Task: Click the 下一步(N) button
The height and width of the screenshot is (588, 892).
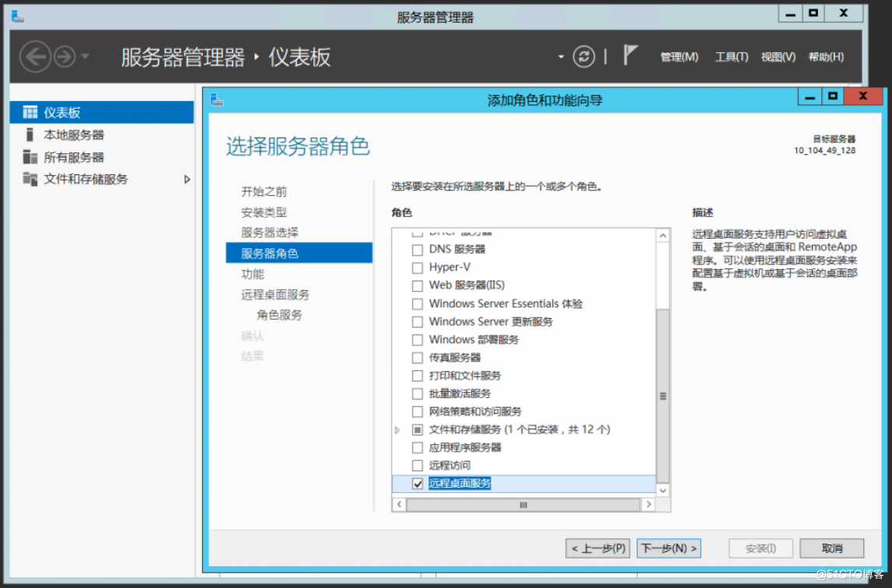Action: point(669,548)
